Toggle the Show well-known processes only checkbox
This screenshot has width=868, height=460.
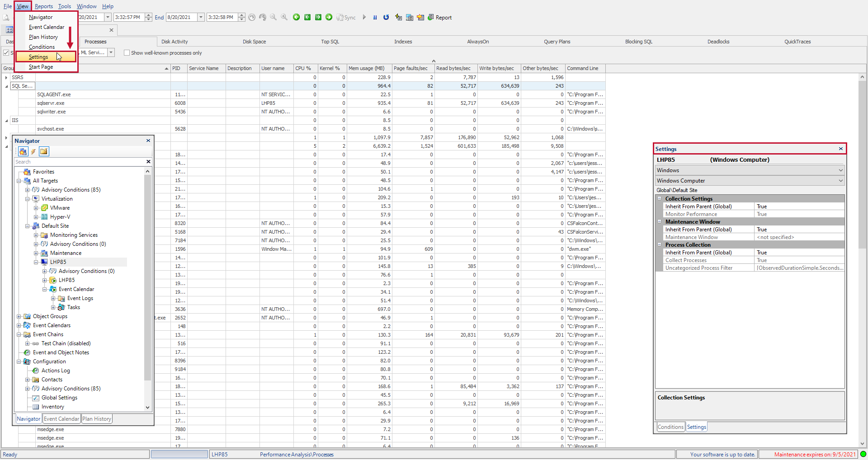click(127, 53)
